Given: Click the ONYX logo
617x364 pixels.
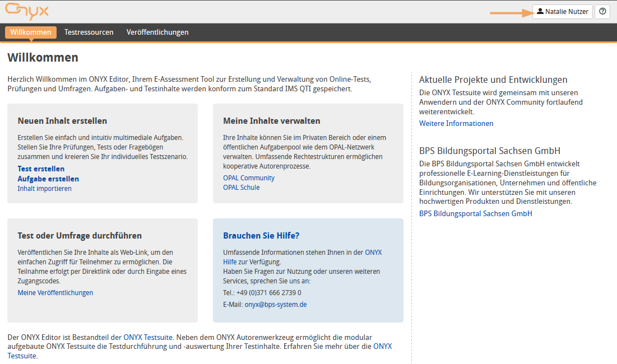Looking at the screenshot, I should pos(27,11).
